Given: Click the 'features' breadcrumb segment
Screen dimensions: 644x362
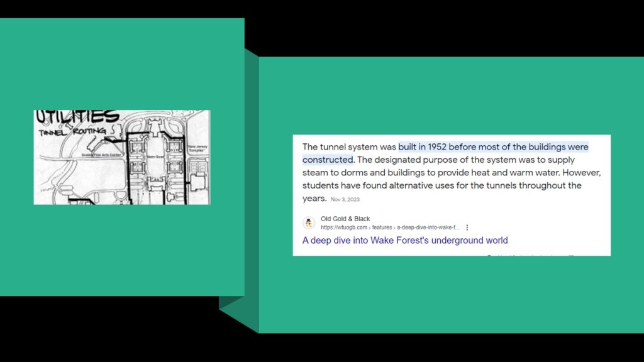Looking at the screenshot, I should (x=382, y=228).
